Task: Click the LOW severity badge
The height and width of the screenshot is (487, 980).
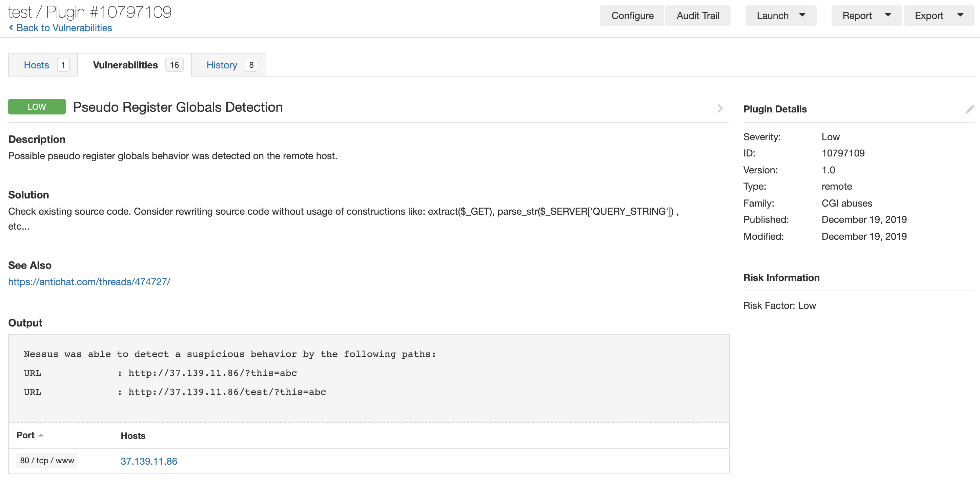Action: tap(37, 107)
